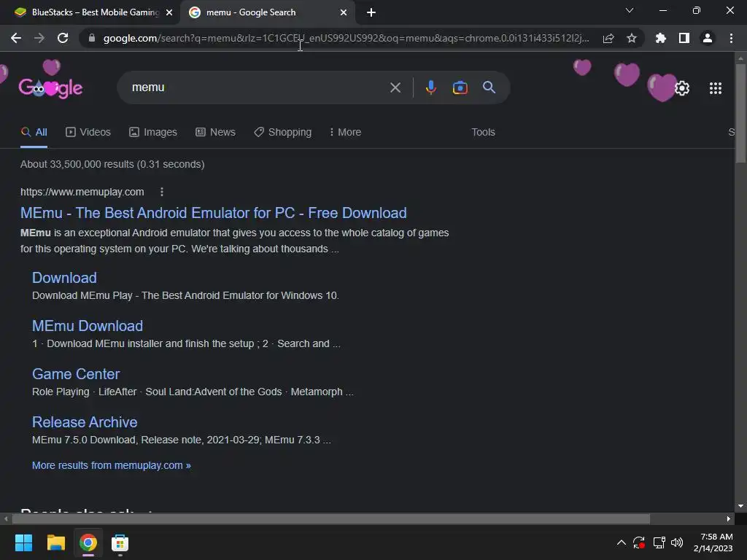Click the results count text
This screenshot has height=560, width=747.
pos(112,164)
